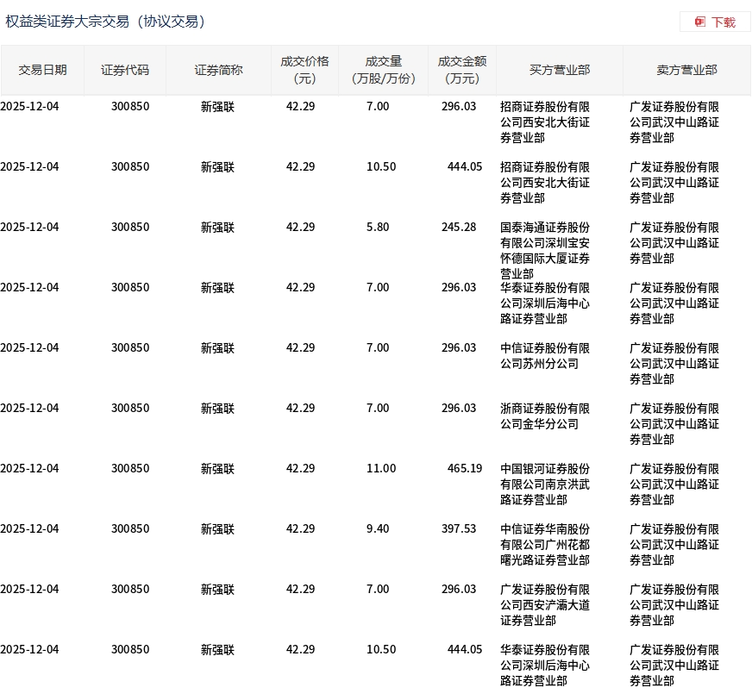Viewport: 752px width, 700px height.
Task: Click the 卖方营业部 column header
Action: [x=686, y=70]
